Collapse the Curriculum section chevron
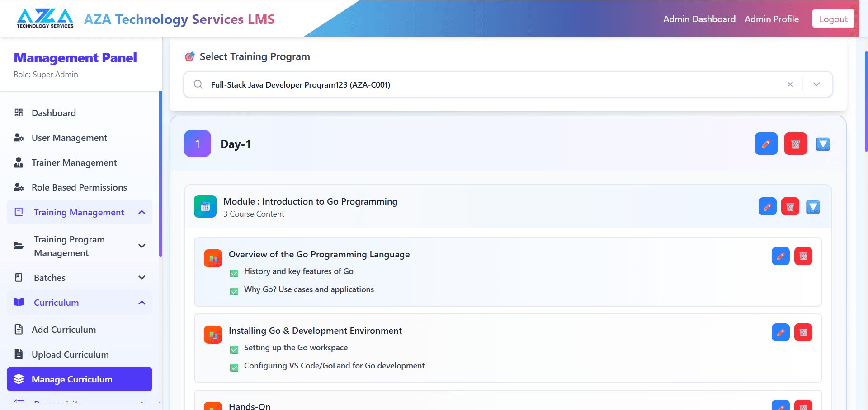The height and width of the screenshot is (410, 868). [142, 303]
